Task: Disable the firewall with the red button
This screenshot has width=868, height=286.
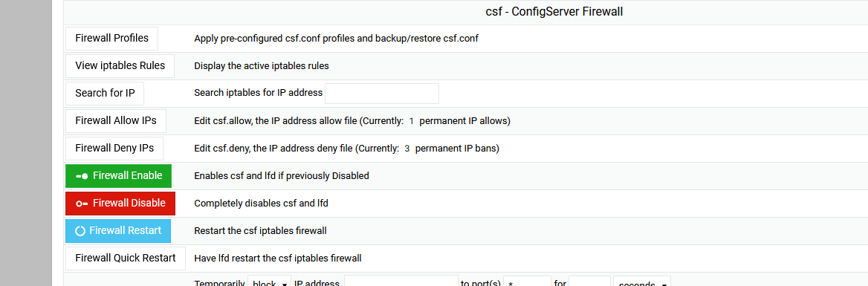Action: (x=120, y=204)
